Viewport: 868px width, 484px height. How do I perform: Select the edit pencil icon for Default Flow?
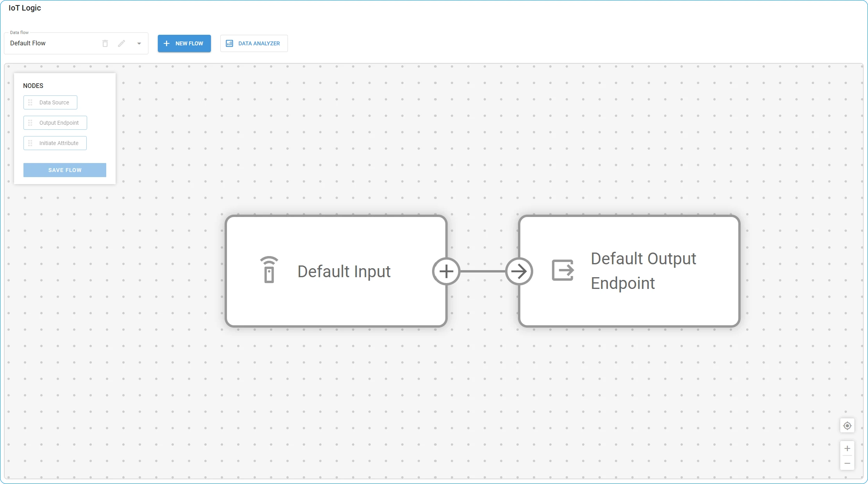point(121,43)
